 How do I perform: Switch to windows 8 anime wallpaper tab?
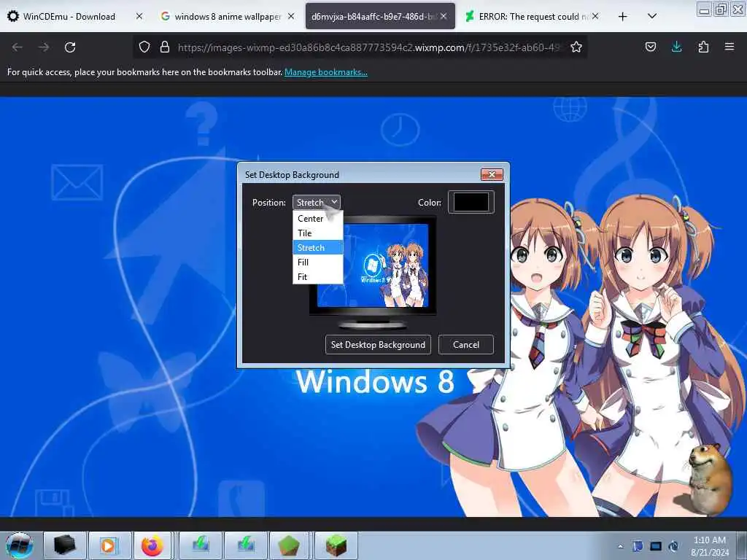(x=226, y=16)
